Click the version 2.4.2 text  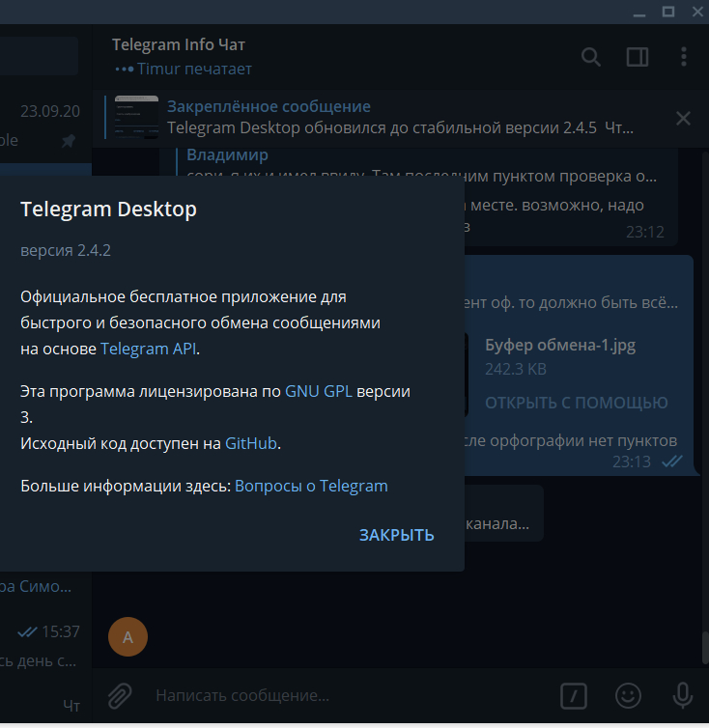66,250
